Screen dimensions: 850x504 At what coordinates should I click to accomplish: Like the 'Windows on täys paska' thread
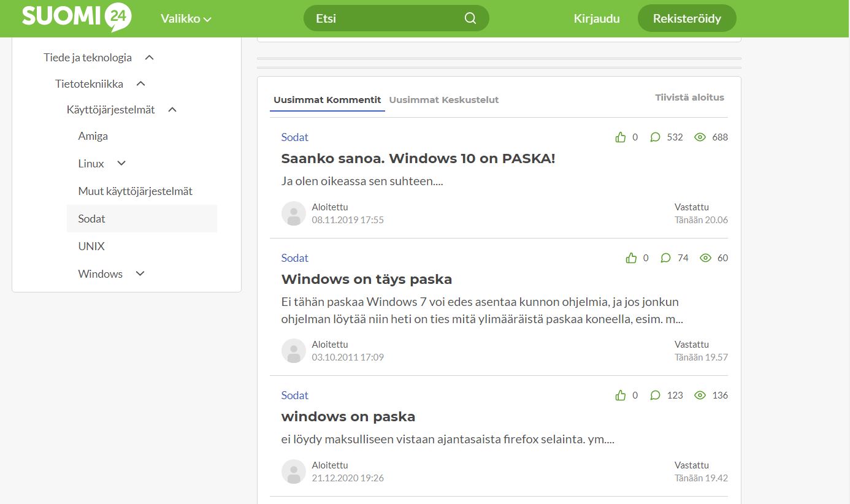(631, 258)
